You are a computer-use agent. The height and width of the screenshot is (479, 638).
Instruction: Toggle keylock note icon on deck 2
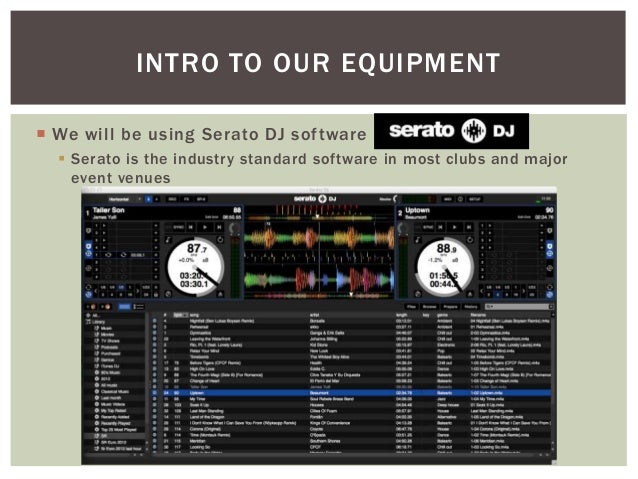click(x=418, y=240)
